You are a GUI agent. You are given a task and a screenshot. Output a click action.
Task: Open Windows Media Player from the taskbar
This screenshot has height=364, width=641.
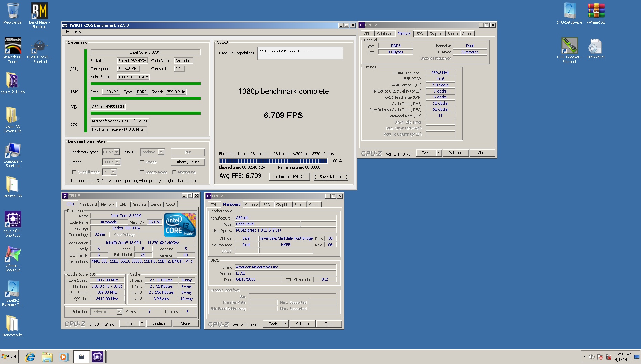(64, 357)
